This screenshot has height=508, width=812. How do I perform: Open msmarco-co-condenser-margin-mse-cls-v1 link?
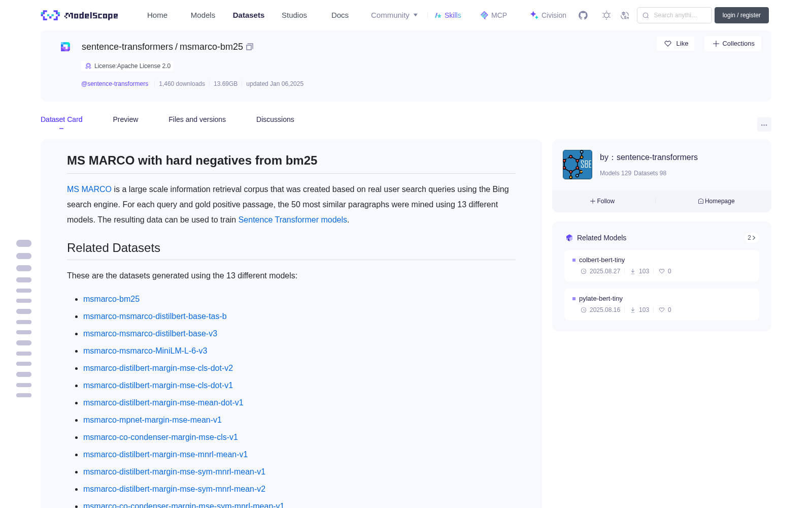[x=160, y=437]
